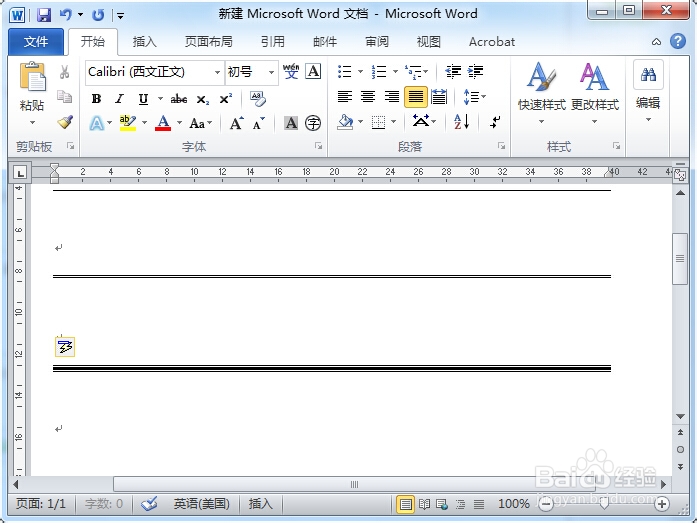Click the shrink font icon
Image resolution: width=697 pixels, height=523 pixels.
pyautogui.click(x=259, y=123)
